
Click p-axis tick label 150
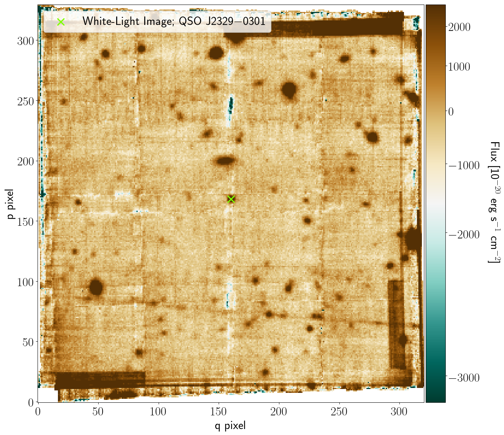click(x=25, y=221)
